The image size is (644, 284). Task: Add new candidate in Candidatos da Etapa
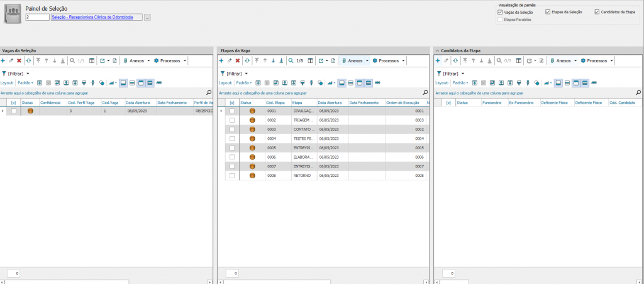click(x=438, y=60)
